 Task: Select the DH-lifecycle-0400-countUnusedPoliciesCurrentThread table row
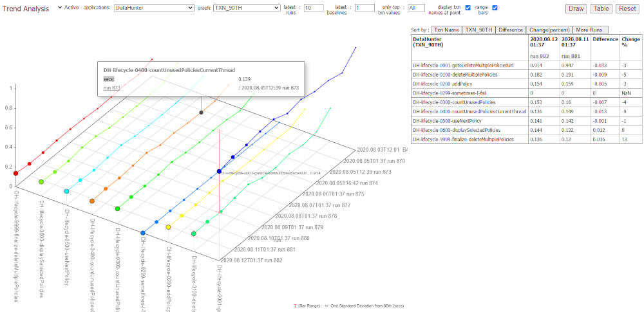(526, 112)
